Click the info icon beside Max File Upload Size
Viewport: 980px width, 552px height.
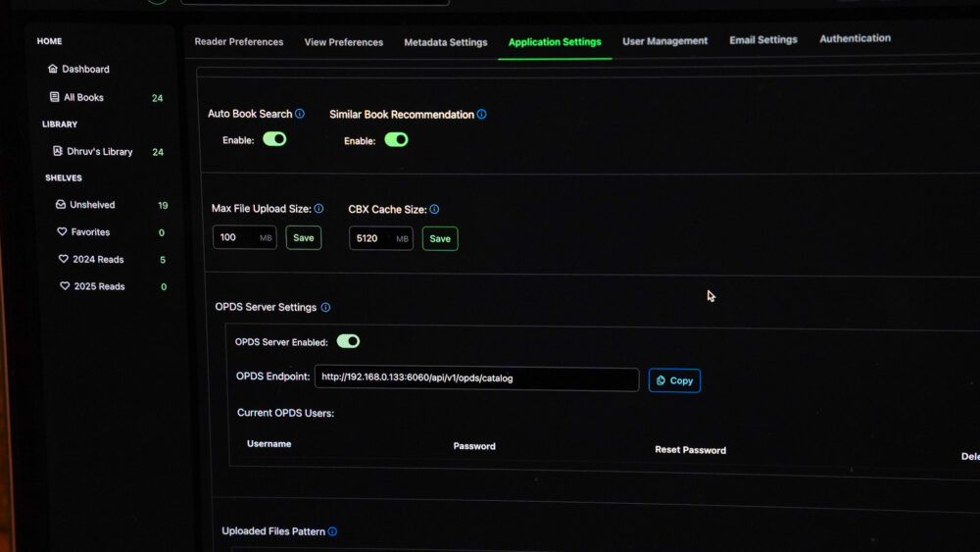pos(318,209)
